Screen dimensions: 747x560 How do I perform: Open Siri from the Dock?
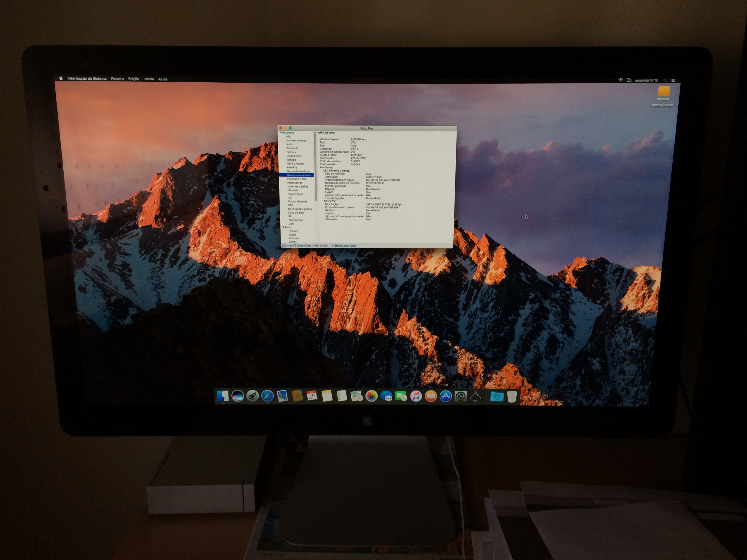coord(238,396)
